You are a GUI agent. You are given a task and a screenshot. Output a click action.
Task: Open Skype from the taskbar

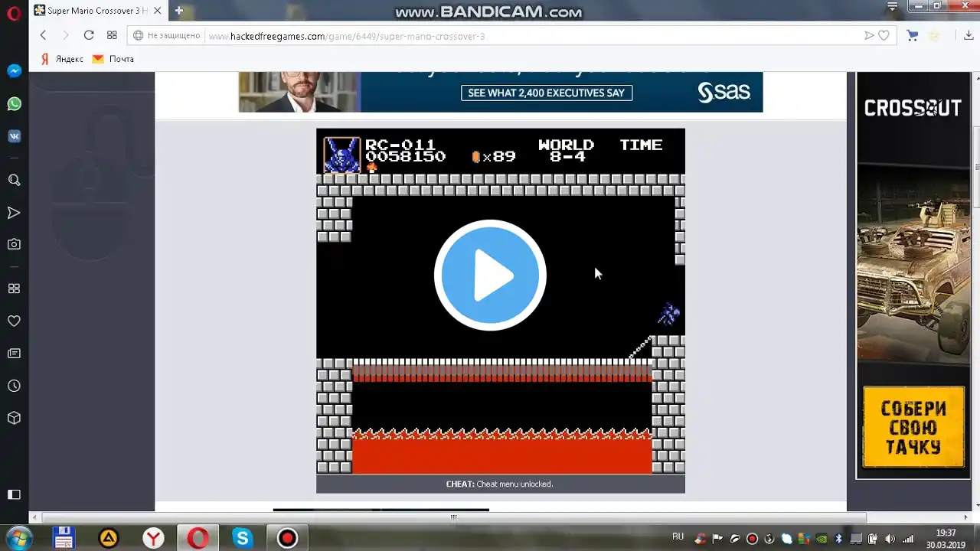click(243, 538)
